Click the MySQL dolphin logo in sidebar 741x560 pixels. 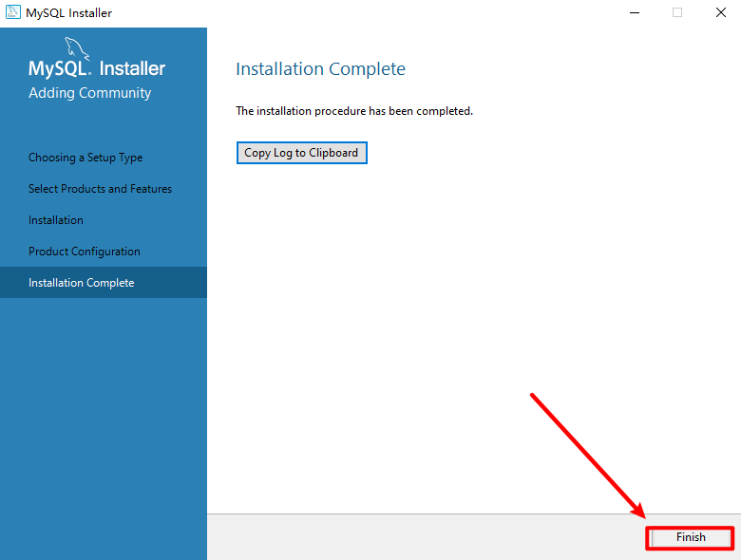[78, 47]
